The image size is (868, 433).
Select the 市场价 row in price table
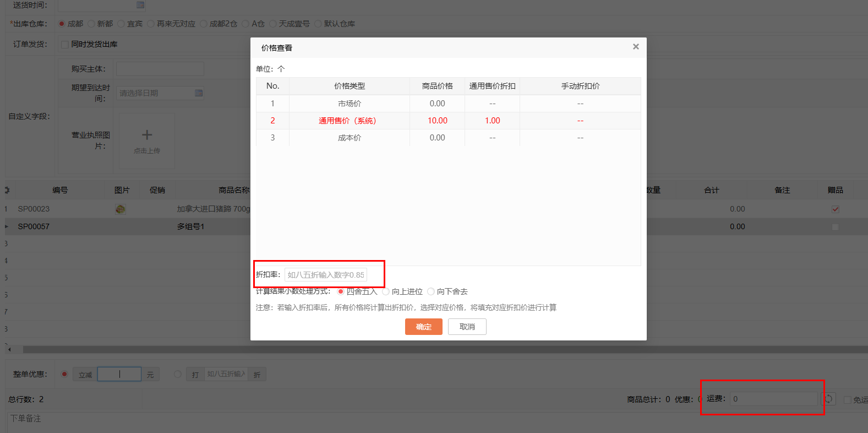tap(349, 104)
